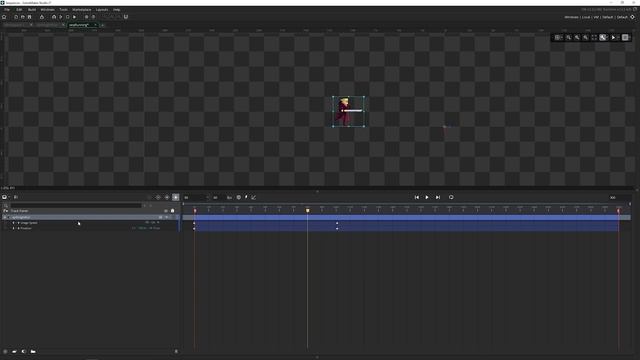Toggle automatic keyframe recording
This screenshot has width=640, height=360.
[x=167, y=198]
